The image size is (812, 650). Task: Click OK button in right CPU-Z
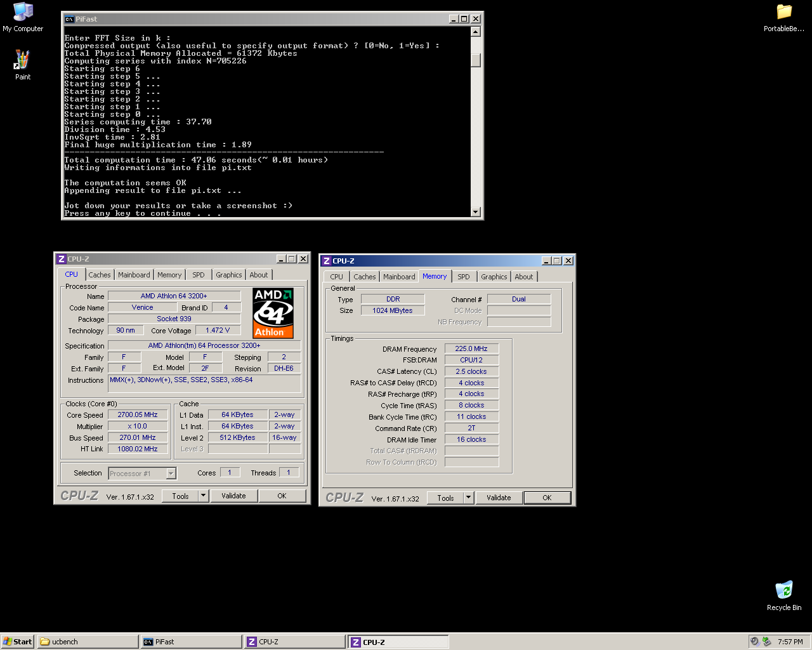(547, 498)
